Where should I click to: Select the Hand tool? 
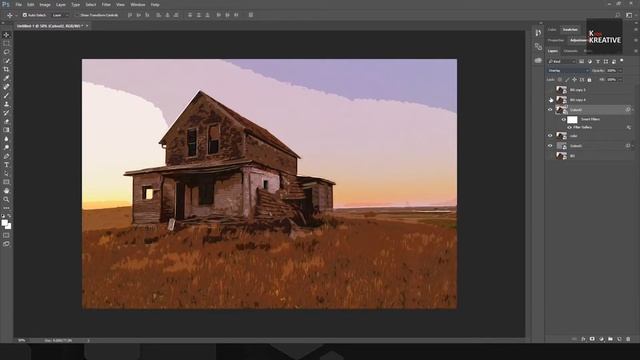click(6, 191)
